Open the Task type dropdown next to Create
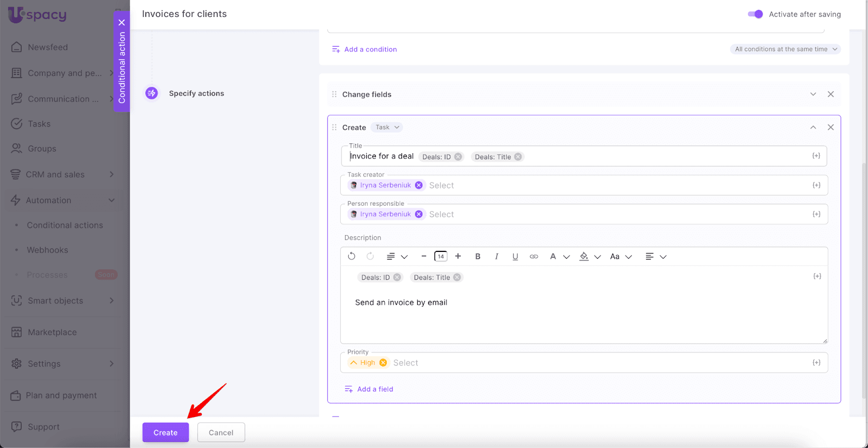This screenshot has width=868, height=448. tap(387, 127)
